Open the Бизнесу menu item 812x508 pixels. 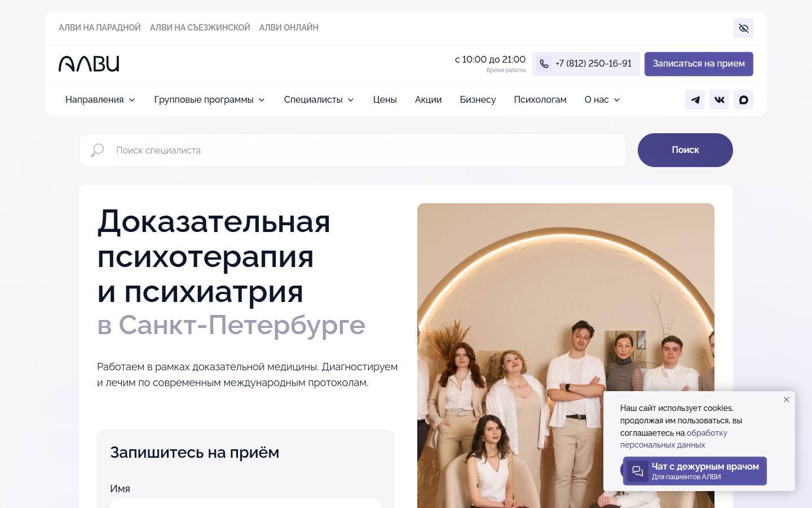pos(478,100)
